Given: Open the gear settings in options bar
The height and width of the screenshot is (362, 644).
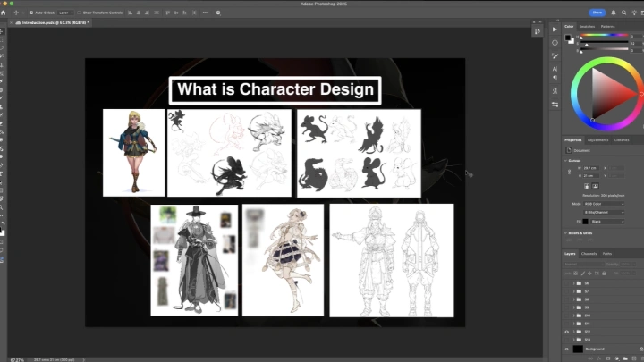Looking at the screenshot, I should (x=218, y=13).
